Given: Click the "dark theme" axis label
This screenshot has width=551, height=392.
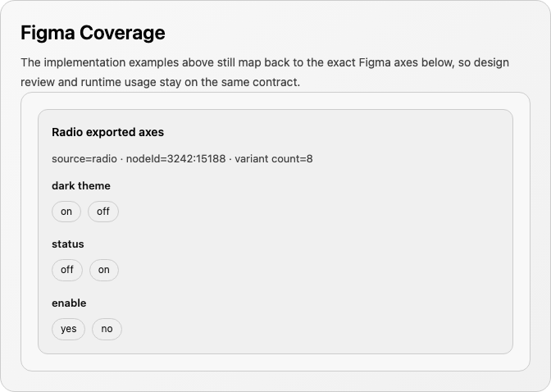Looking at the screenshot, I should [81, 185].
